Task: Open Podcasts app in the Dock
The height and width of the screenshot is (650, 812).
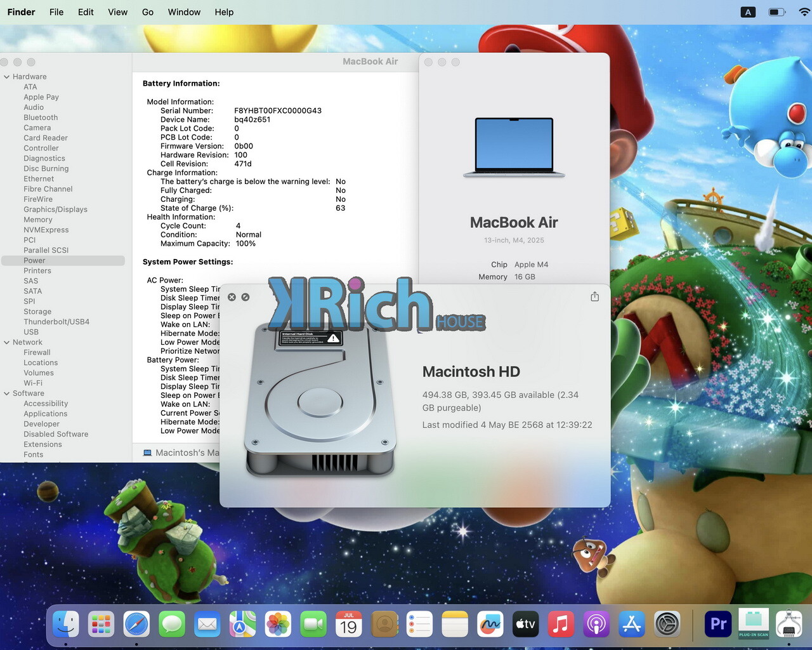Action: click(596, 625)
